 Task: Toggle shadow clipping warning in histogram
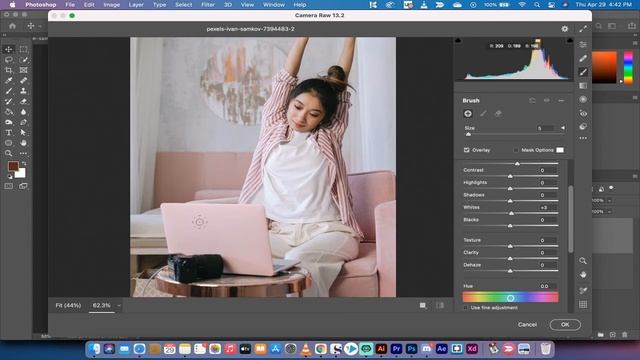[x=458, y=40]
